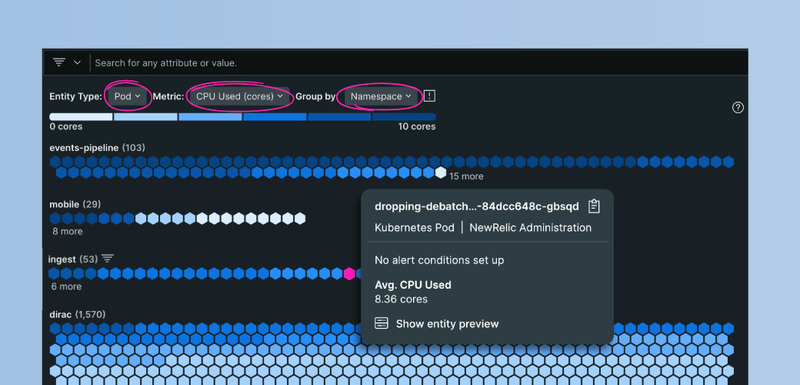Show 6 more ingest pods
Viewport: 800px width, 385px height.
pos(66,287)
